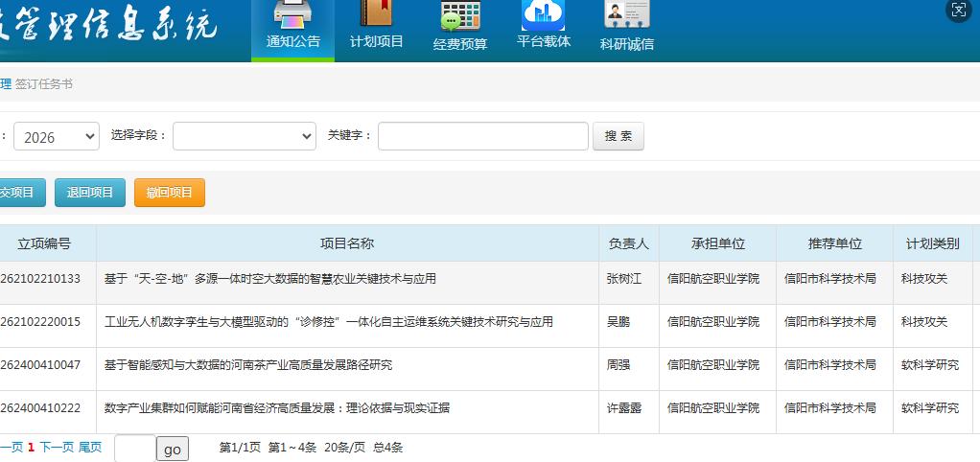Viewport: 980px width, 462px height.
Task: Click the 负责人 name 许露露
Action: coord(623,408)
